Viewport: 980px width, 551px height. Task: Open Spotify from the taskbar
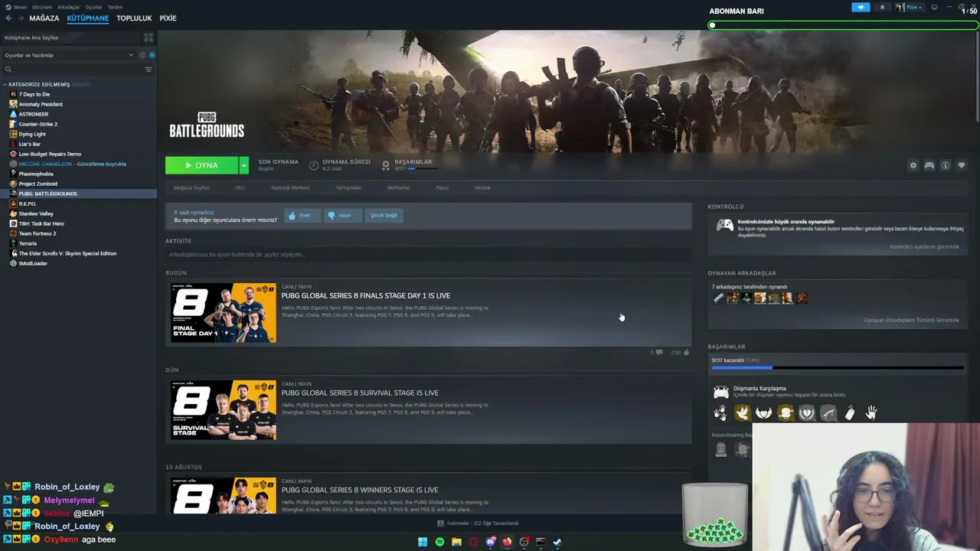click(439, 542)
